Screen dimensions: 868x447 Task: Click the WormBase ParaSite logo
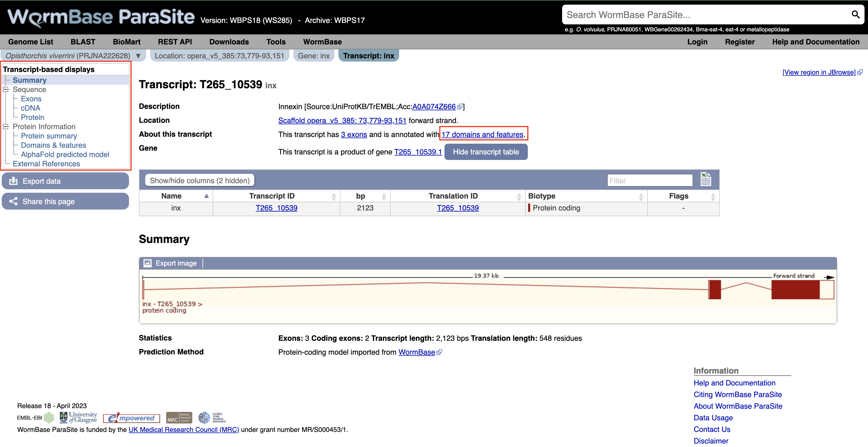101,17
